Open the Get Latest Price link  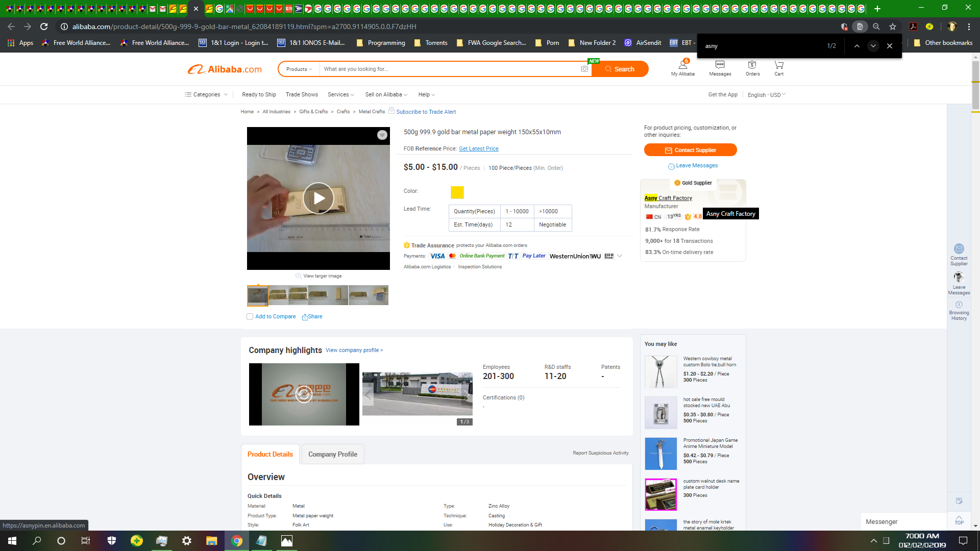pos(478,149)
